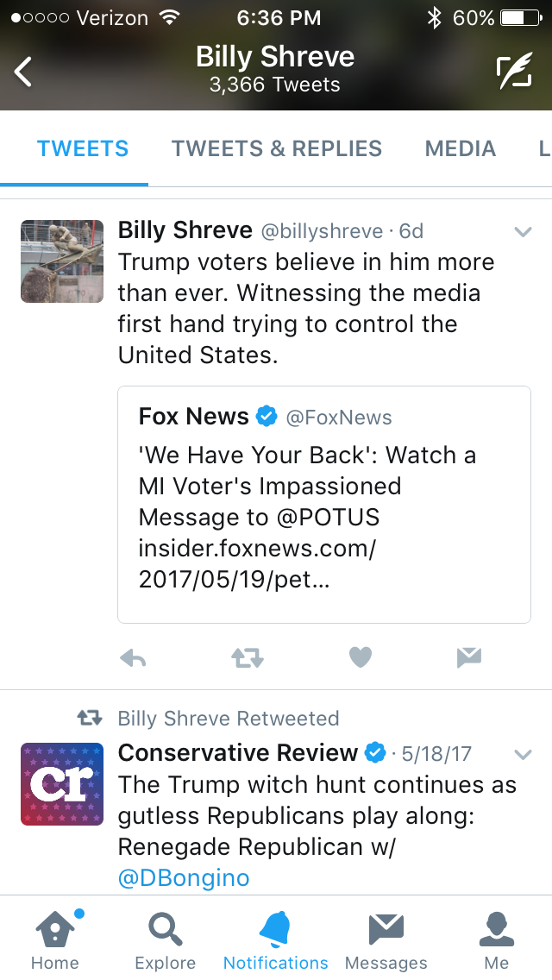Select the Tweets tab
Viewport: 552px width, 980px height.
[x=82, y=148]
